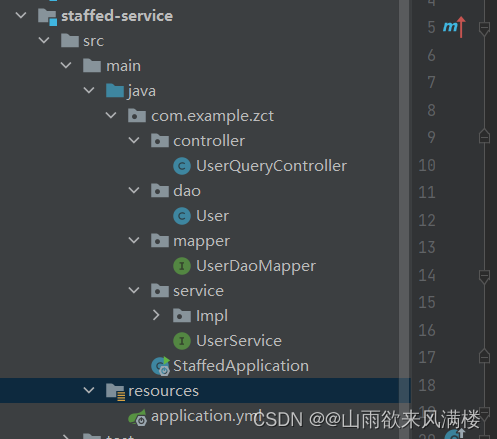
Task: Select the com.example.zct package label
Action: (213, 116)
